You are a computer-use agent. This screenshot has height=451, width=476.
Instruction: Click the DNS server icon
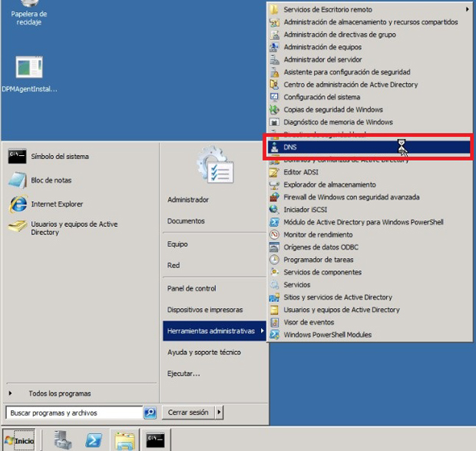pos(274,147)
